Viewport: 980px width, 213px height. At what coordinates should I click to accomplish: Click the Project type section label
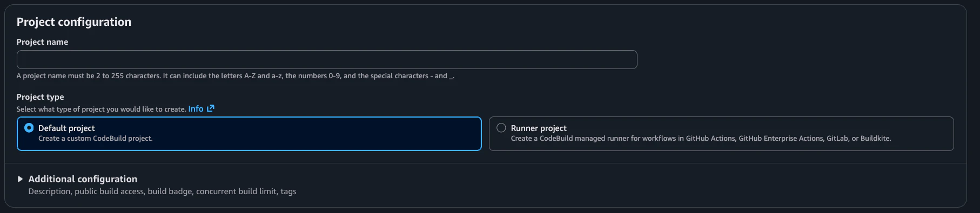point(40,97)
